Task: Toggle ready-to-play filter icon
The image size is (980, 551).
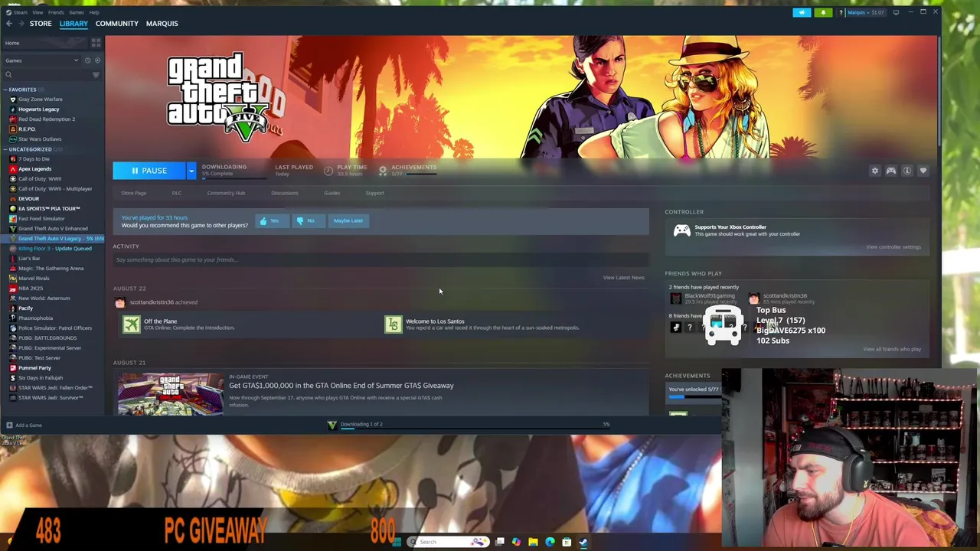Action: [x=96, y=60]
